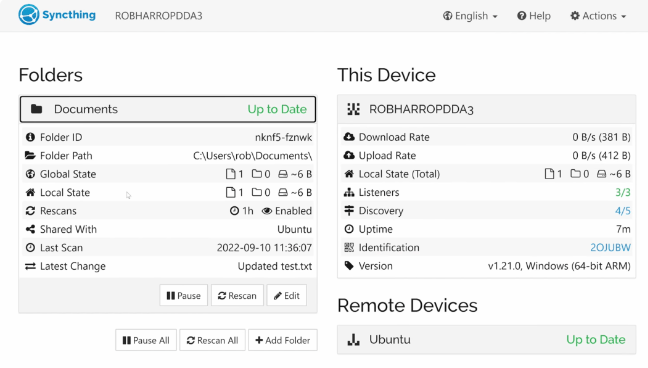Click the Documents folder icon
648x368 pixels.
tap(36, 109)
